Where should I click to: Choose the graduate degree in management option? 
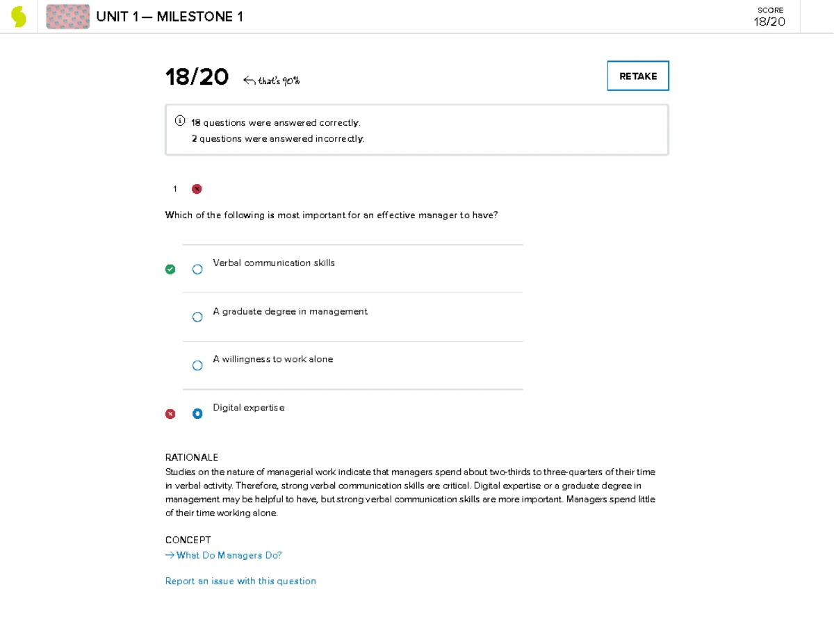[197, 317]
